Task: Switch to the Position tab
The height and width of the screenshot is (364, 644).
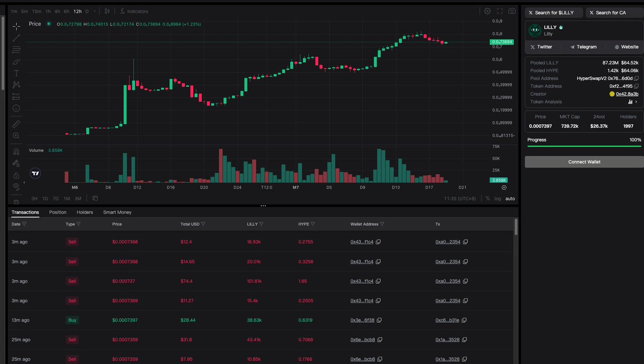Action: tap(58, 212)
